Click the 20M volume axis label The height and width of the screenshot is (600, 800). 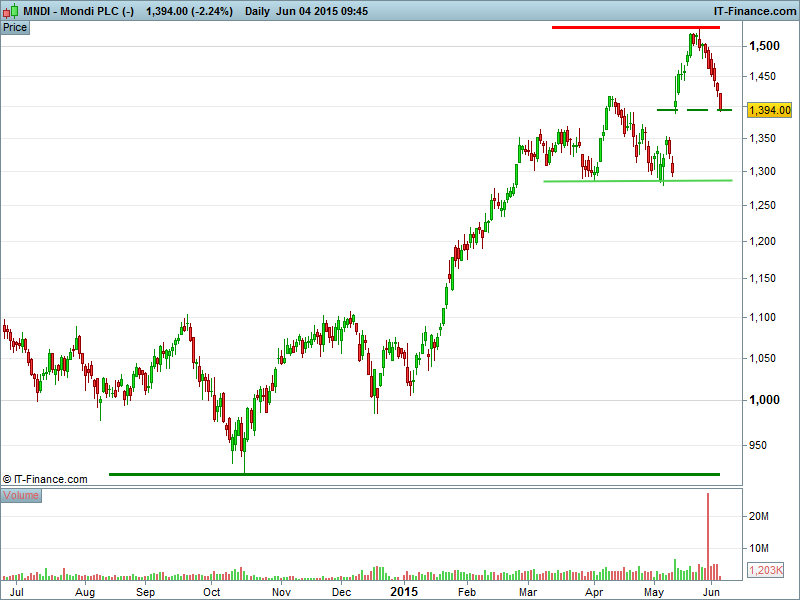pos(759,516)
